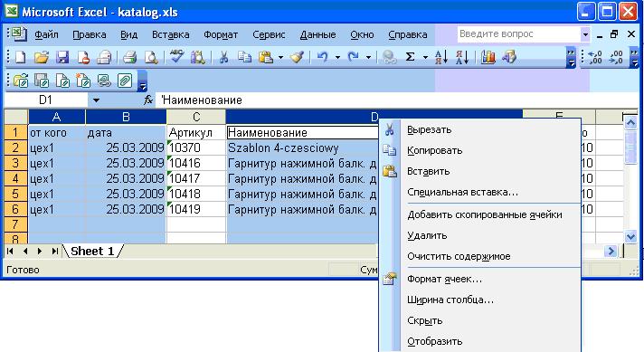
Task: Open a file with the folder icon
Action: tap(42, 57)
